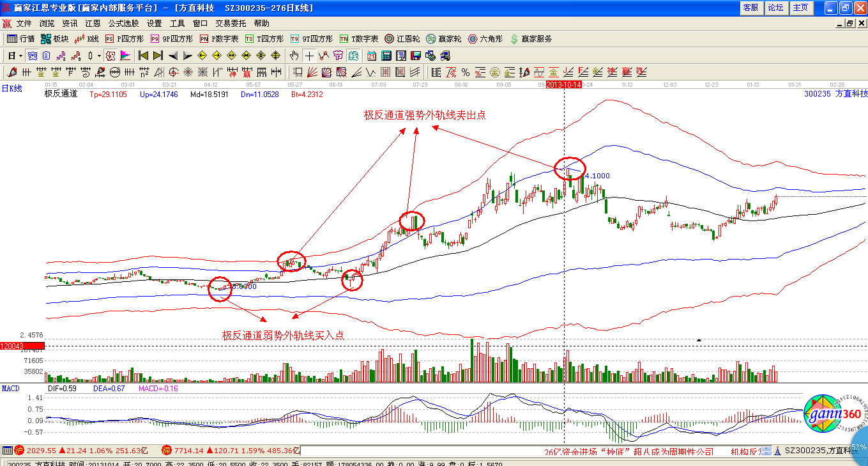The image size is (868, 466).
Task: Expand the 日 period dropdown arrow
Action: 20,56
